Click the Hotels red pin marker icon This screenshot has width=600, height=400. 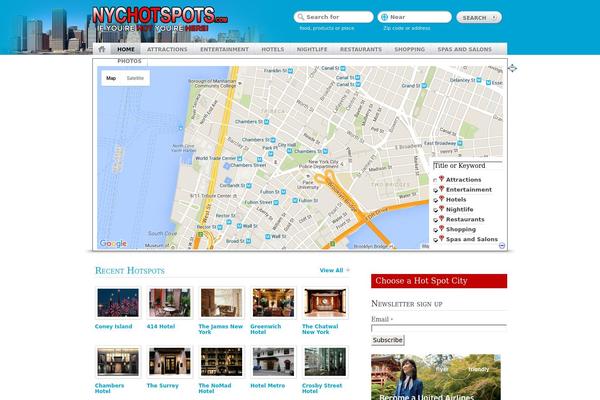click(441, 199)
